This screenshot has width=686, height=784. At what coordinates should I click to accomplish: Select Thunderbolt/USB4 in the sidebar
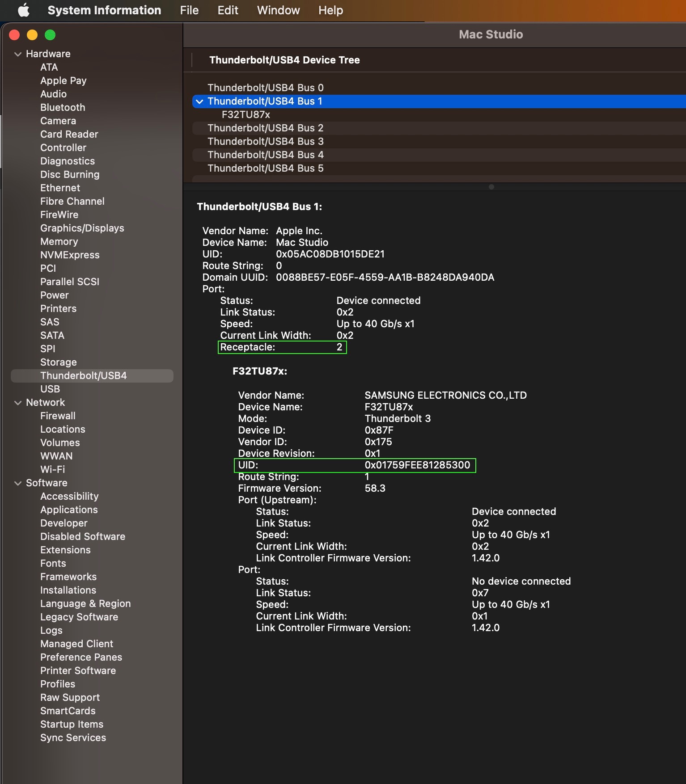(x=92, y=375)
